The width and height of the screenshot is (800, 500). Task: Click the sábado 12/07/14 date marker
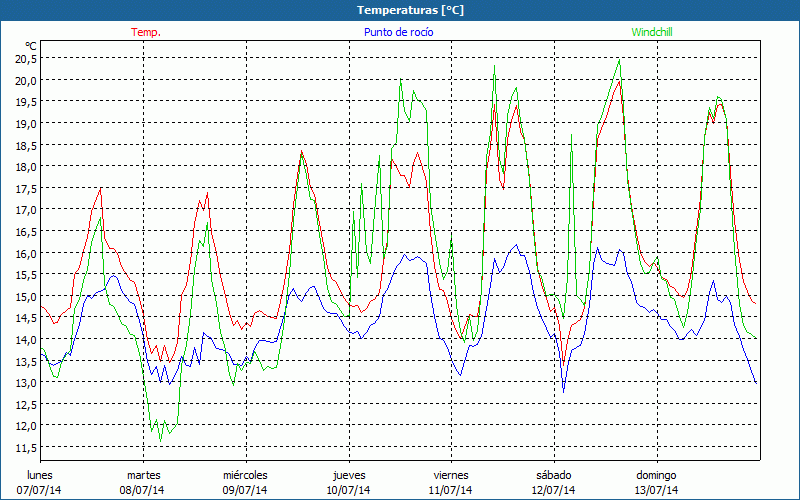(553, 482)
